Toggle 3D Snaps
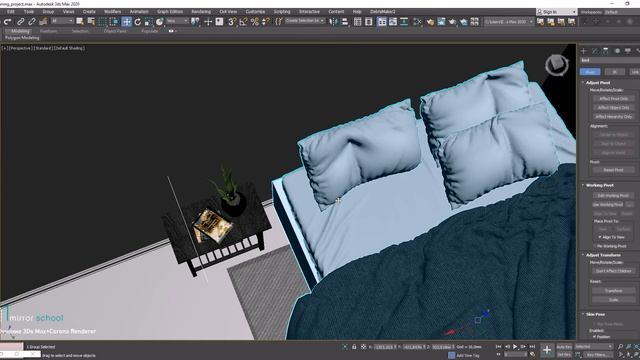The image size is (640, 360). click(x=232, y=22)
